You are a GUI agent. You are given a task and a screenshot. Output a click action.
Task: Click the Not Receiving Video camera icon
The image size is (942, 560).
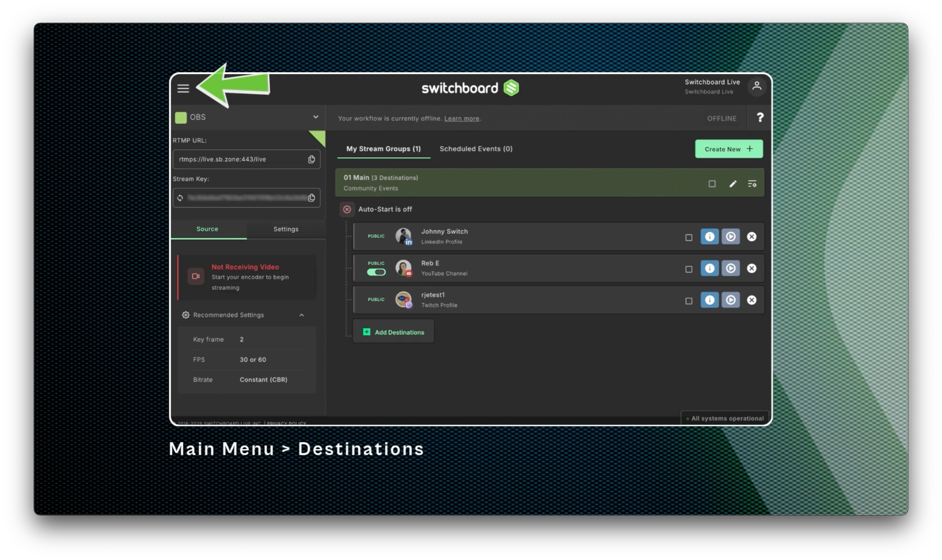pos(195,276)
